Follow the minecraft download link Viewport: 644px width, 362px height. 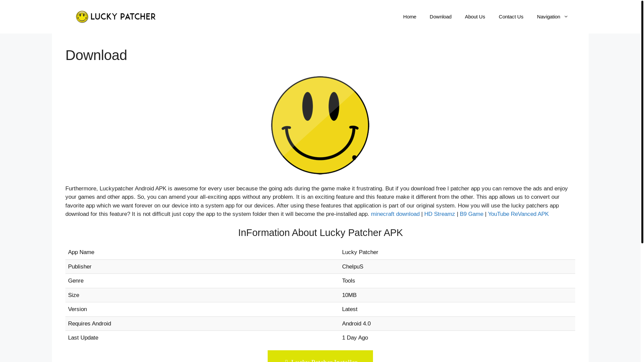[395, 214]
